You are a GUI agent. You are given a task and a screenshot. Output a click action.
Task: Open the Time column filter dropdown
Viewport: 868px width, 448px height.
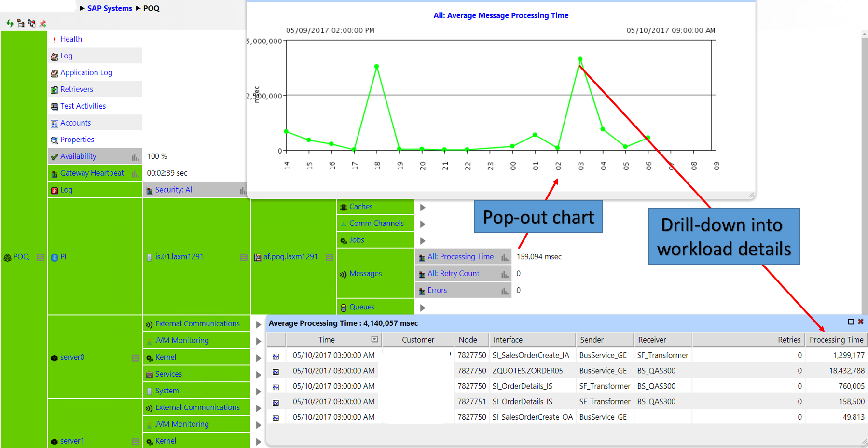[373, 340]
